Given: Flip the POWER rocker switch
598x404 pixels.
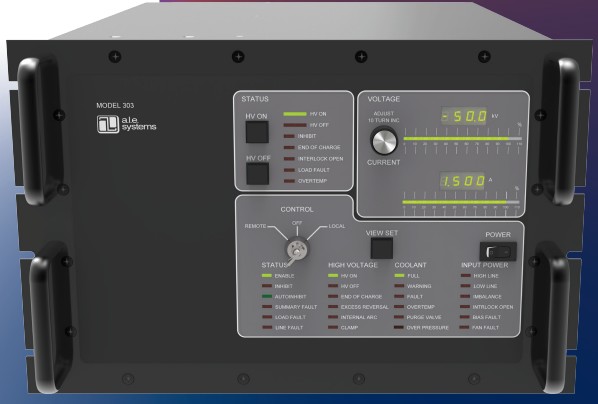Looking at the screenshot, I should (x=498, y=251).
